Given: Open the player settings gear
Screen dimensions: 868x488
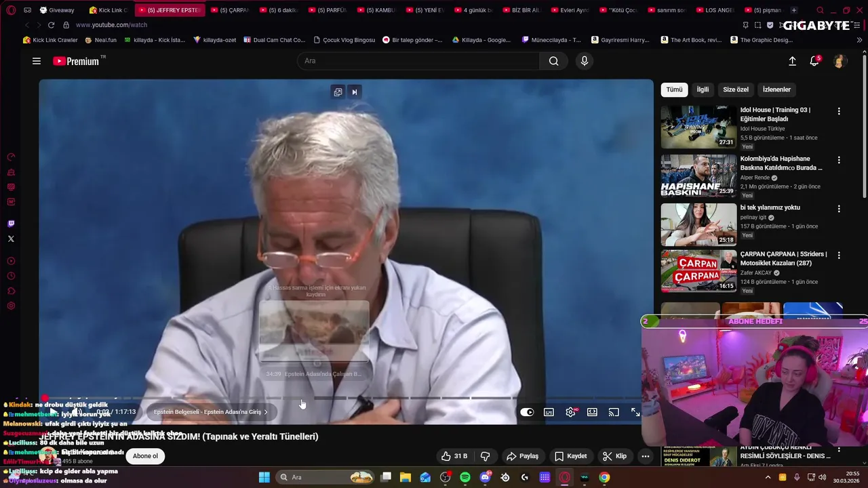Looking at the screenshot, I should tap(570, 412).
